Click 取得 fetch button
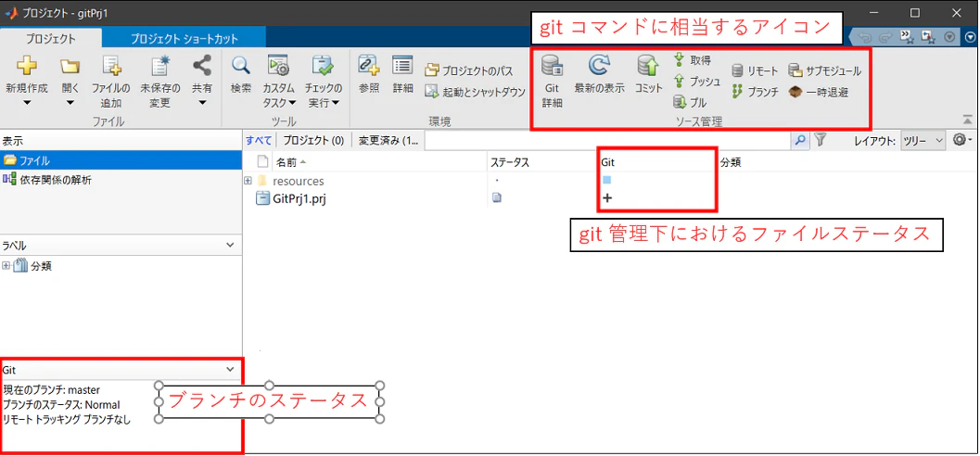The image size is (980, 456). [692, 60]
